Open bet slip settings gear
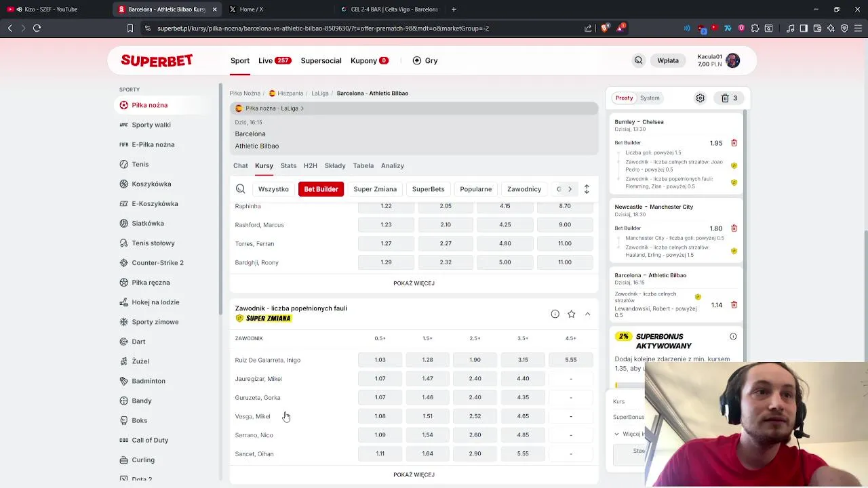Viewport: 868px width, 488px height. point(700,98)
